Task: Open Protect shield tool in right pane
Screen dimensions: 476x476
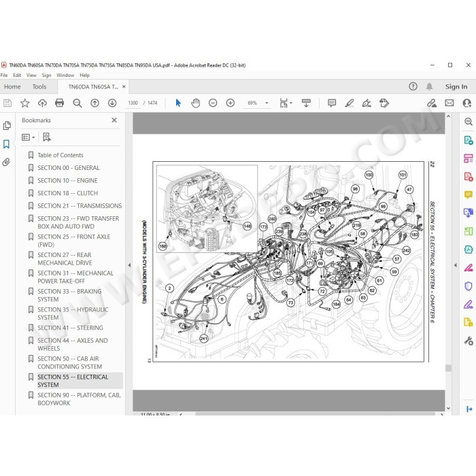Action: (469, 286)
